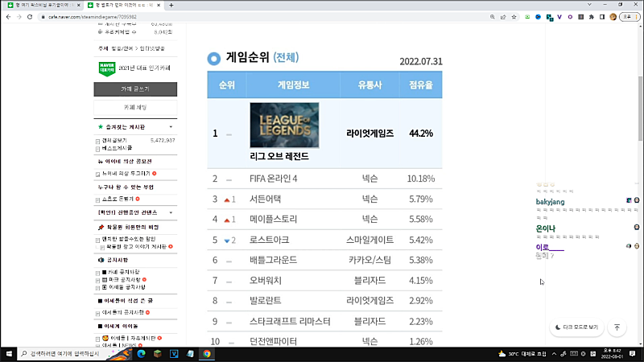Screen dimensions: 644x362
Task: Open the Chrome profile avatar
Action: pos(613,17)
